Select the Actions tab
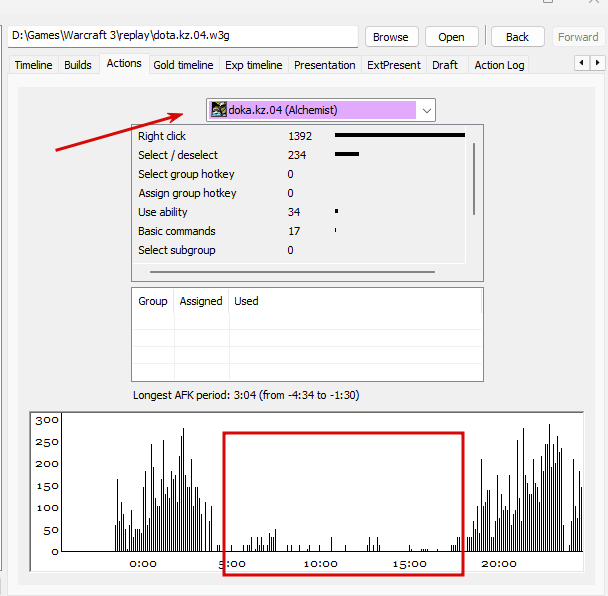This screenshot has height=596, width=608. point(124,63)
